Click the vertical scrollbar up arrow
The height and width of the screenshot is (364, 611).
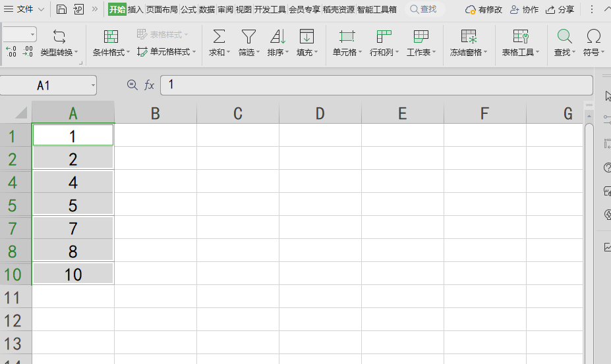589,117
